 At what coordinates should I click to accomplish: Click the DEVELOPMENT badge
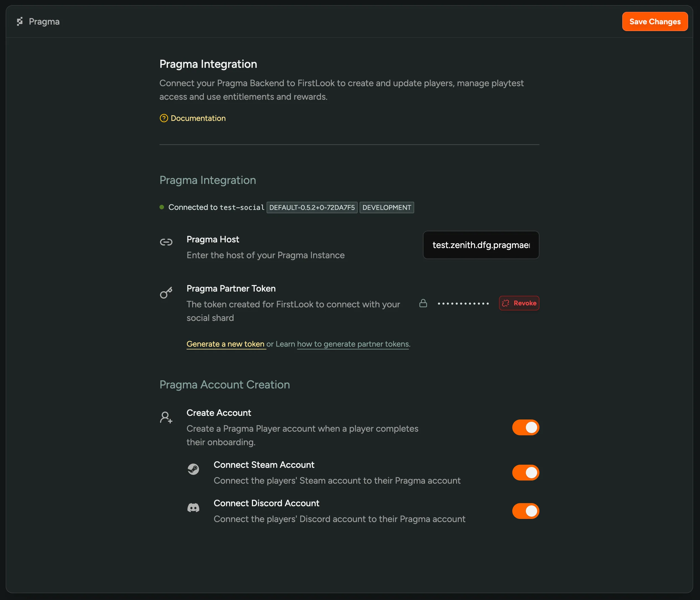tap(386, 207)
